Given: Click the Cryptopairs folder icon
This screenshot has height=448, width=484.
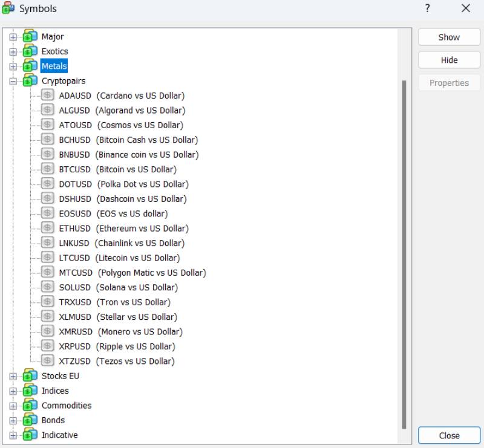Looking at the screenshot, I should tap(30, 81).
